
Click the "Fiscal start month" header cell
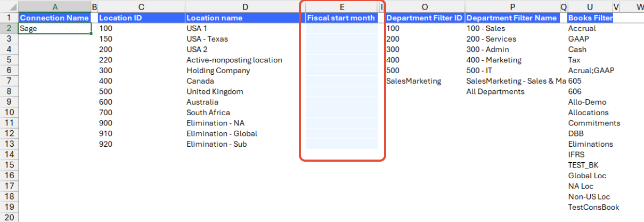tap(341, 18)
